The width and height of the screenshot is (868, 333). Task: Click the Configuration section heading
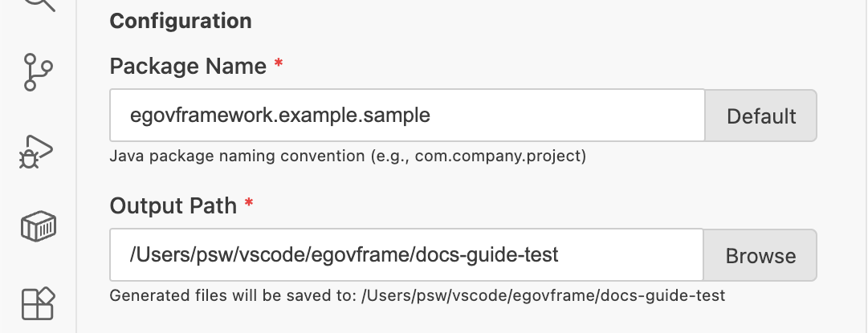(180, 20)
